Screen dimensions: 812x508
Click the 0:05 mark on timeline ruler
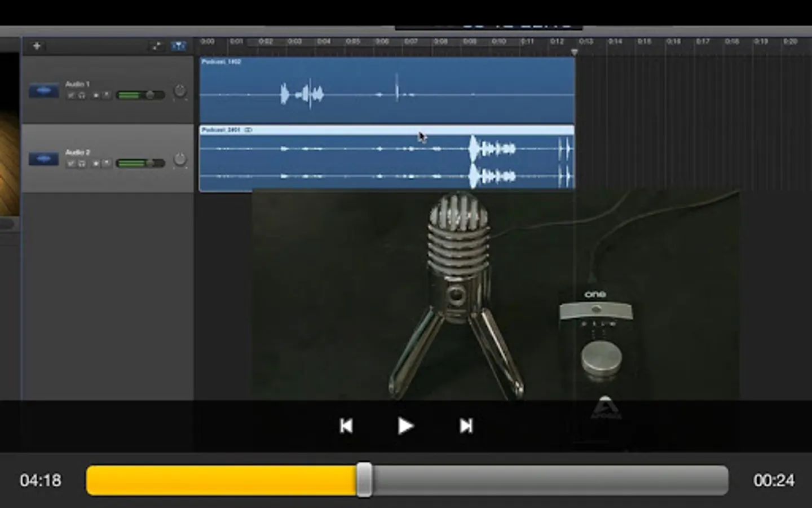coord(353,41)
